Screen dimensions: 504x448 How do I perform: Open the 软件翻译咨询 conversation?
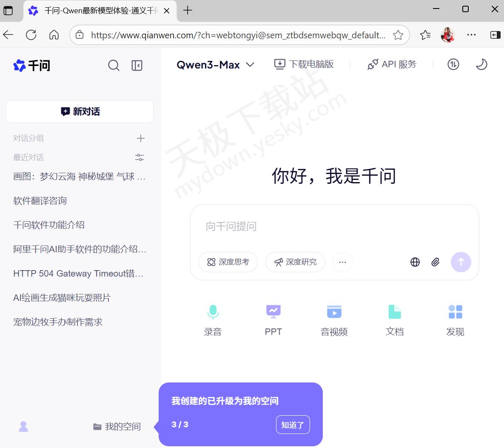40,201
